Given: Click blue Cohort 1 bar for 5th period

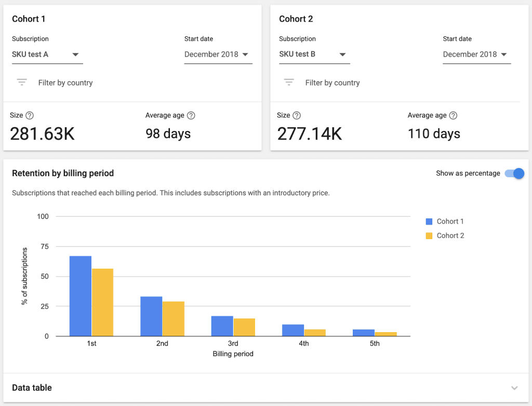Looking at the screenshot, I should 364,333.
